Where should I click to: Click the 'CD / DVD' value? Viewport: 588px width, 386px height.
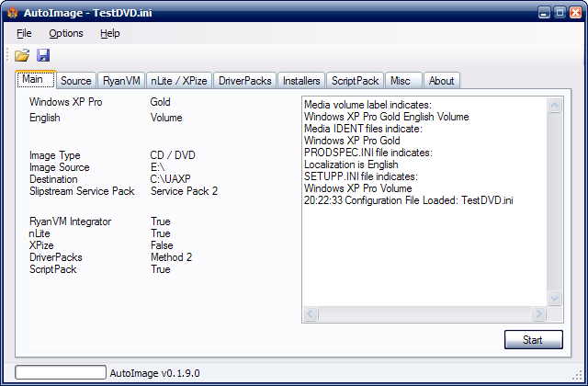point(173,155)
